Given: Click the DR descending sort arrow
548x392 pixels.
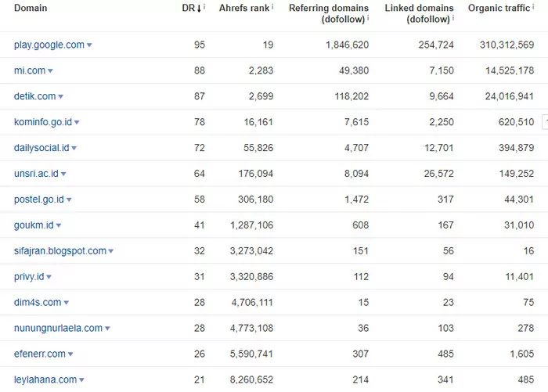Looking at the screenshot, I should 199,9.
